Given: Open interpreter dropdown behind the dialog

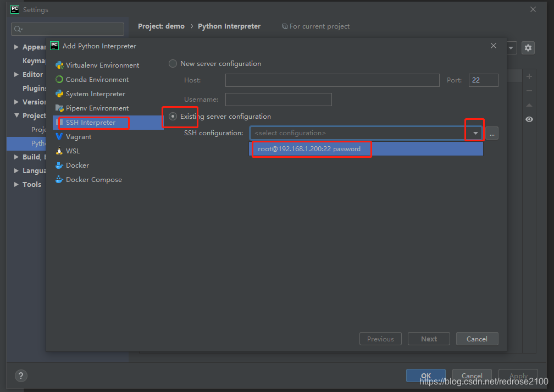Looking at the screenshot, I should point(511,48).
